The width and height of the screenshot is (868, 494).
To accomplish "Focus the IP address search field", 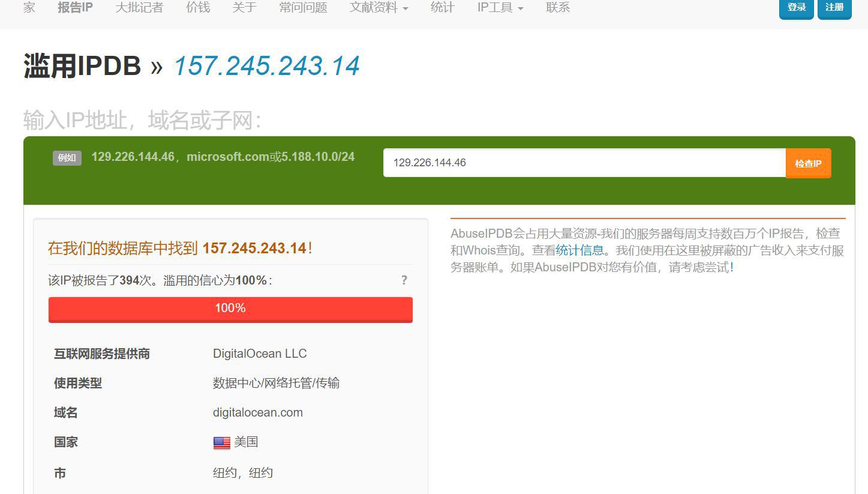I will point(584,163).
